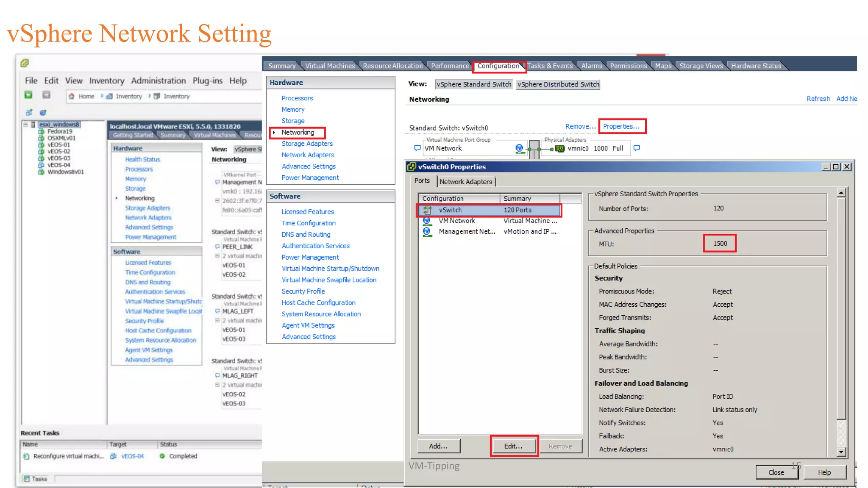Viewport: 868px width, 488px height.
Task: Click the Management Network port icon in list
Action: [x=427, y=232]
